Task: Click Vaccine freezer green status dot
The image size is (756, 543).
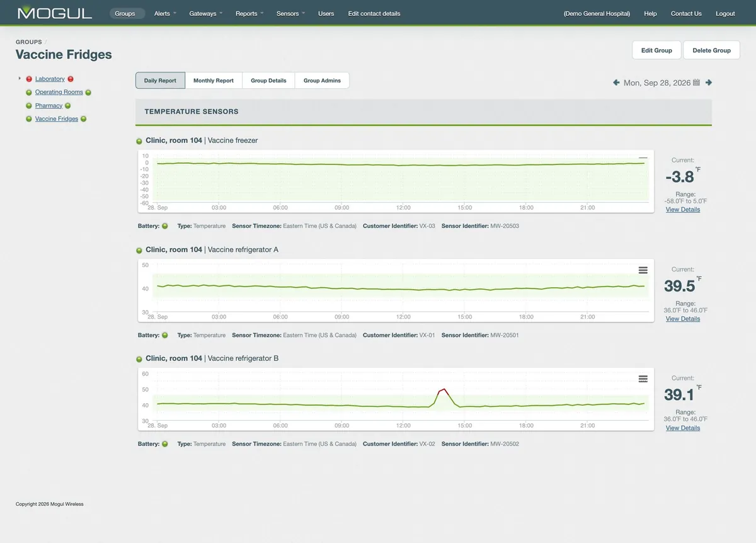Action: tap(139, 141)
